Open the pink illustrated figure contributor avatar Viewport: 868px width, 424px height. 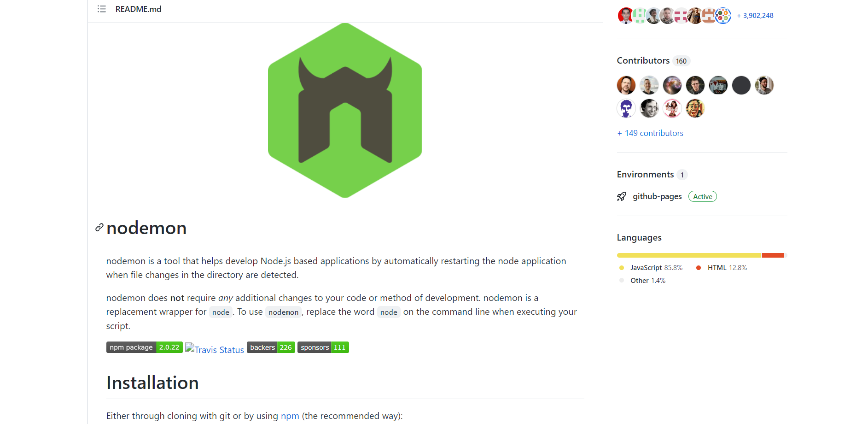tap(672, 108)
